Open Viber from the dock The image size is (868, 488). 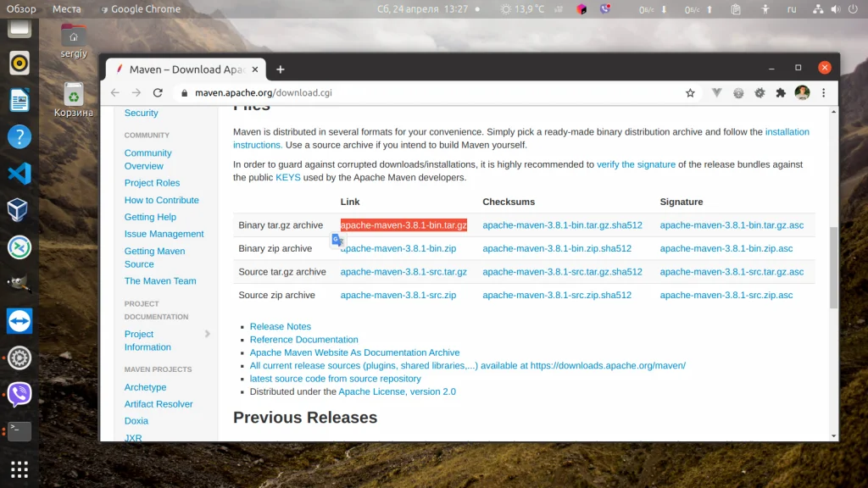[19, 393]
